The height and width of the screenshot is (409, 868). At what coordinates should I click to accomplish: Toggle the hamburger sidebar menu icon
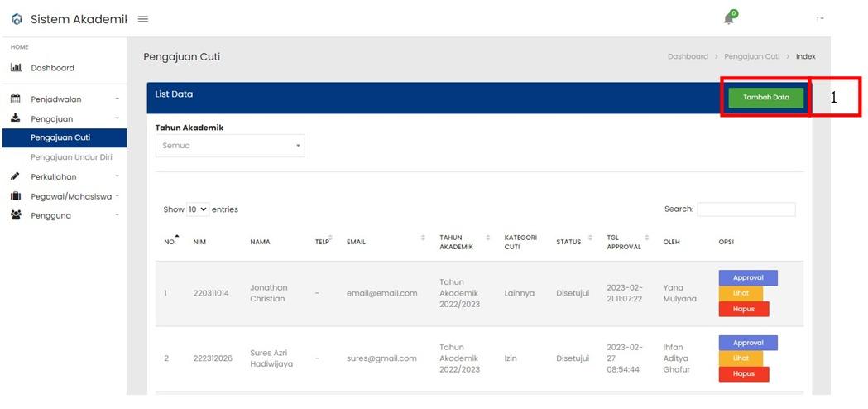[142, 19]
